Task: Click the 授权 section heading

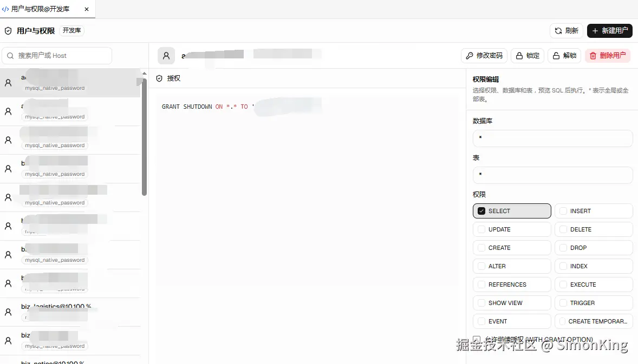Action: tap(174, 78)
